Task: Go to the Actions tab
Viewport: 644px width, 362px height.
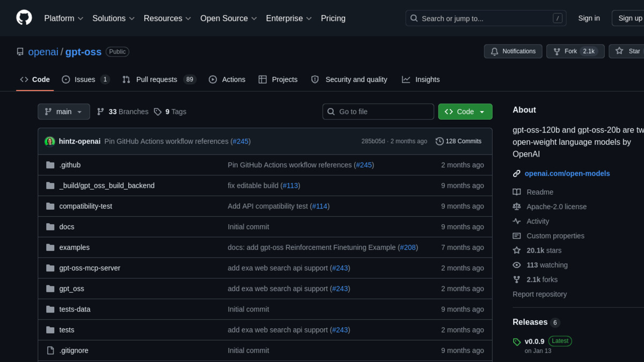Action: (227, 79)
